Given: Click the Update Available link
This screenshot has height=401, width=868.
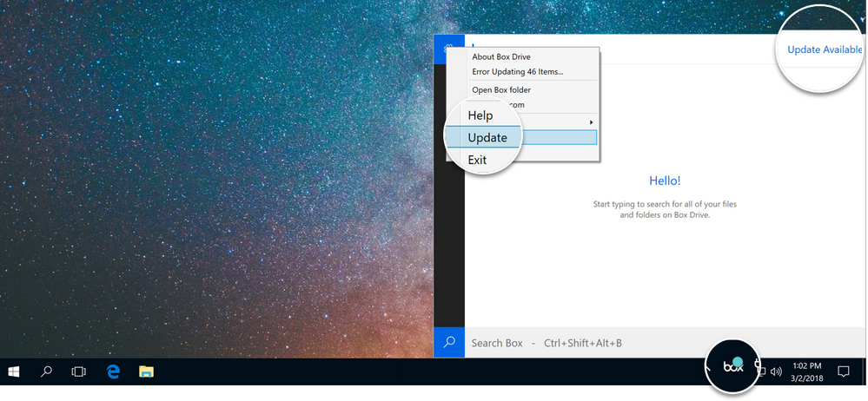Looking at the screenshot, I should tap(825, 49).
